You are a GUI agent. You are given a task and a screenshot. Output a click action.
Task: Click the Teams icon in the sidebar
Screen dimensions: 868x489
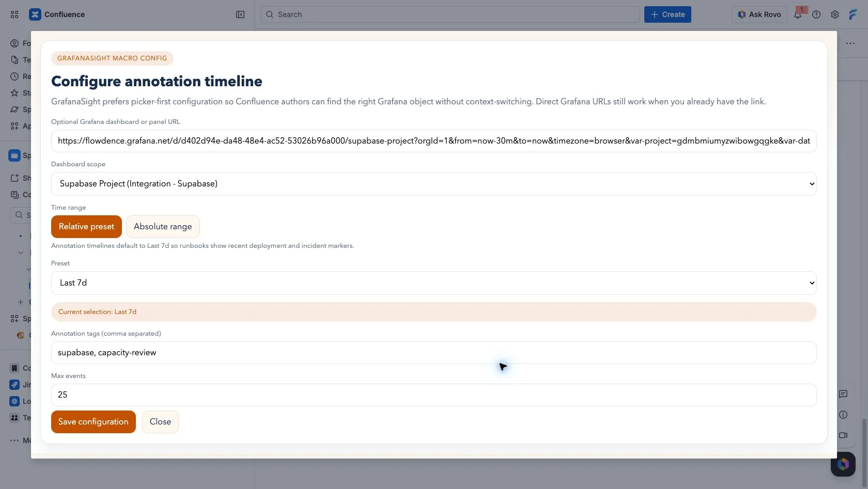(x=14, y=418)
